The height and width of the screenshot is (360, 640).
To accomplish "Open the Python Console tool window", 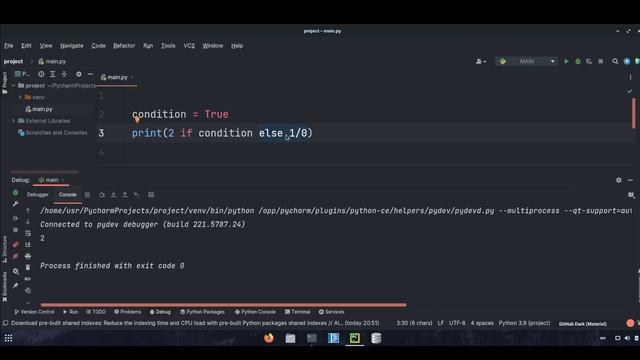I will [255, 312].
